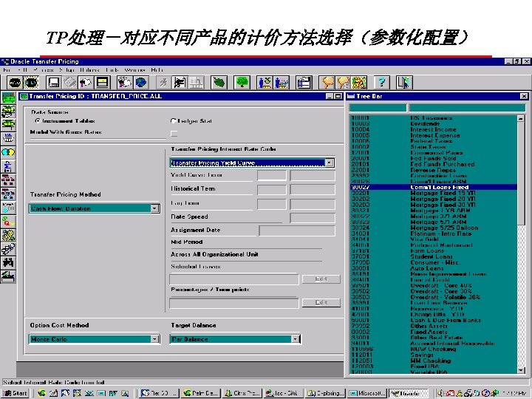This screenshot has width=532, height=399.
Task: Open the Options menu
Action: tap(90, 70)
